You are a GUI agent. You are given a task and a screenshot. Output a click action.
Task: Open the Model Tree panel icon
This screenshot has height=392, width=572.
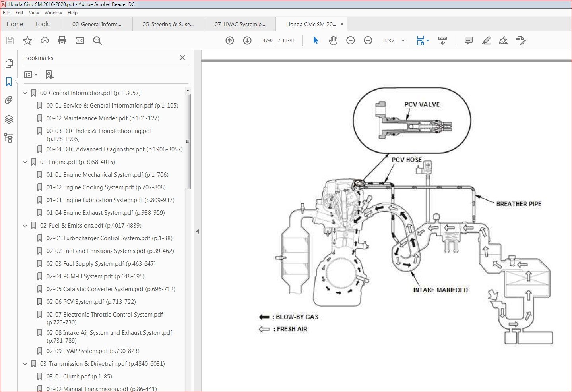click(x=9, y=138)
